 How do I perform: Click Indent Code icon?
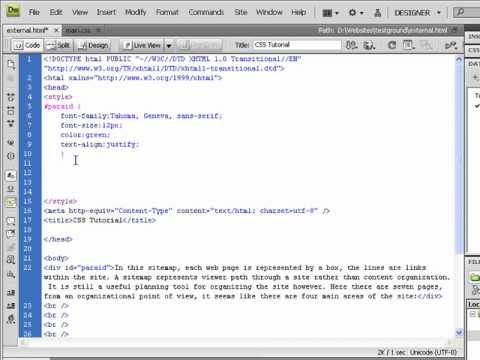tap(11, 293)
